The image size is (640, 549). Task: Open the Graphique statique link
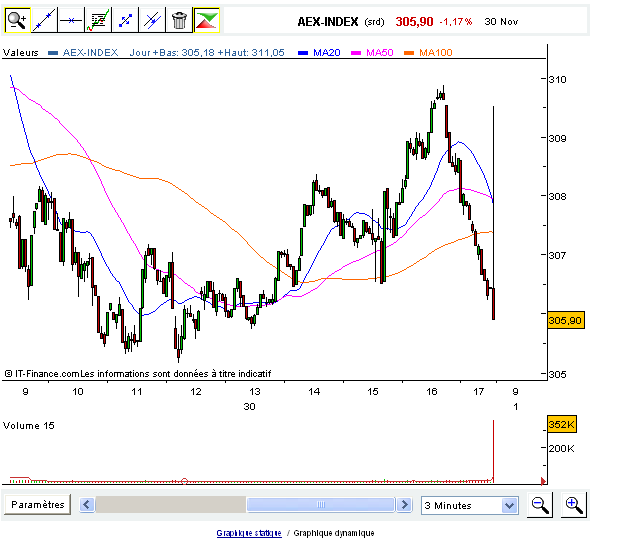(249, 533)
